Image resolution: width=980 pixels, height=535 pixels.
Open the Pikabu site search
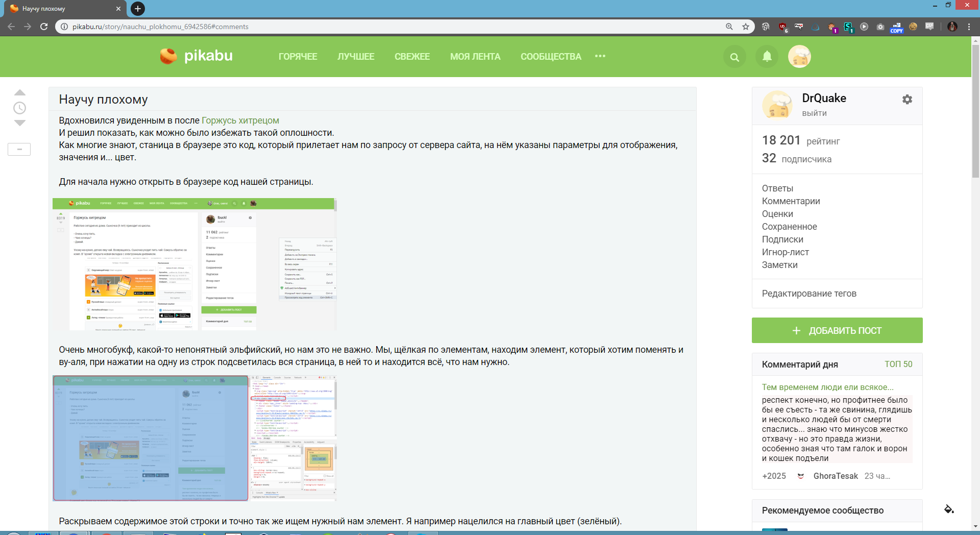point(734,57)
